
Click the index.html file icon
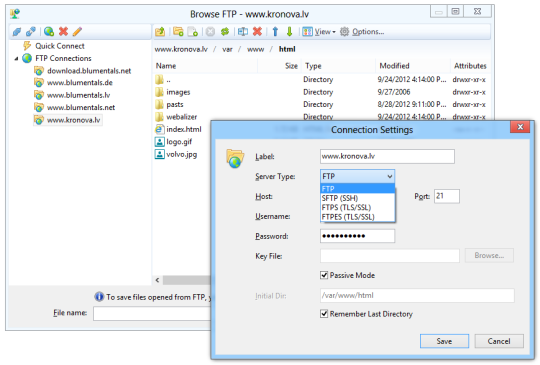[159, 129]
